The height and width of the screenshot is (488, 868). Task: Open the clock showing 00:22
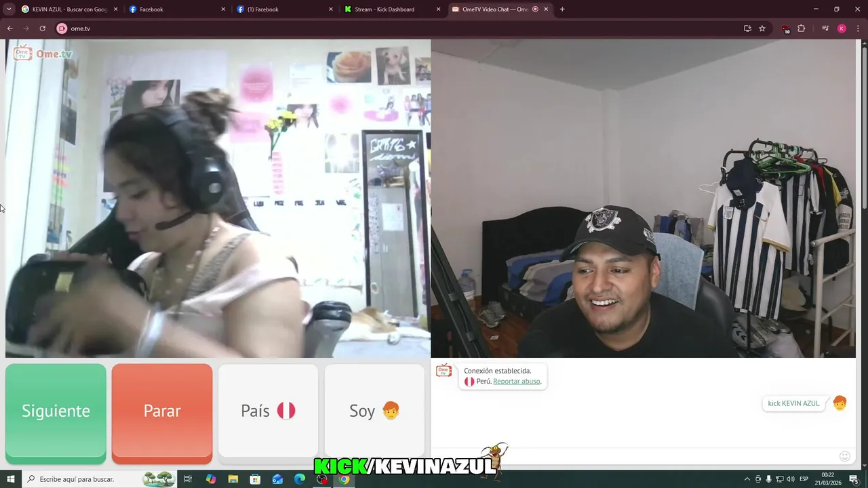pos(828,479)
